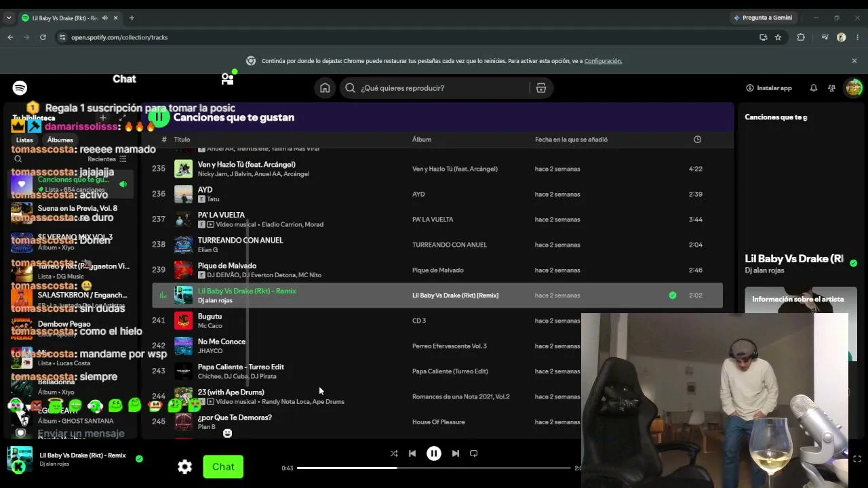Screen dimensions: 868x488
Task: Sort by the clock duration icon
Action: (x=697, y=140)
